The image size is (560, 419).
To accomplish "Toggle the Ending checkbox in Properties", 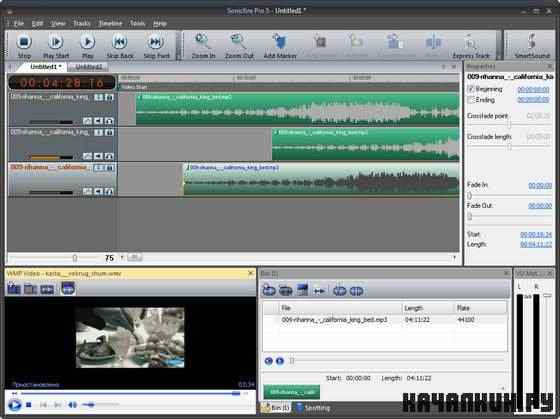I will coord(471,100).
